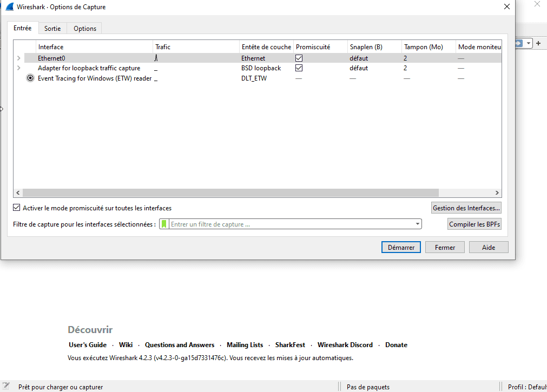Open Gestion des Interfaces
This screenshot has width=547, height=392.
466,208
